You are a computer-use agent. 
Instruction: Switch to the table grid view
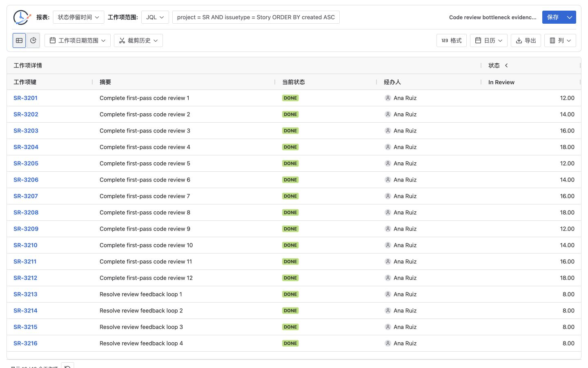[19, 40]
